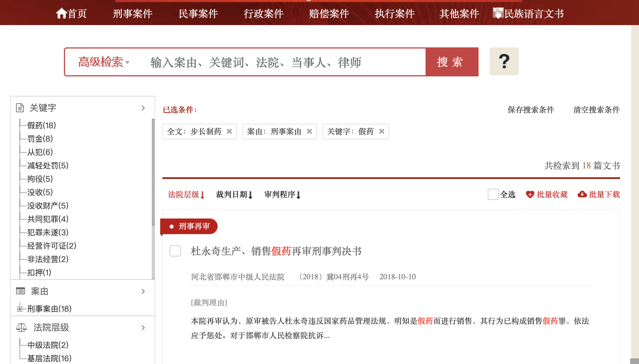The image size is (639, 364).
Task: Click the 刑事案由(18) label
Action: tap(49, 309)
